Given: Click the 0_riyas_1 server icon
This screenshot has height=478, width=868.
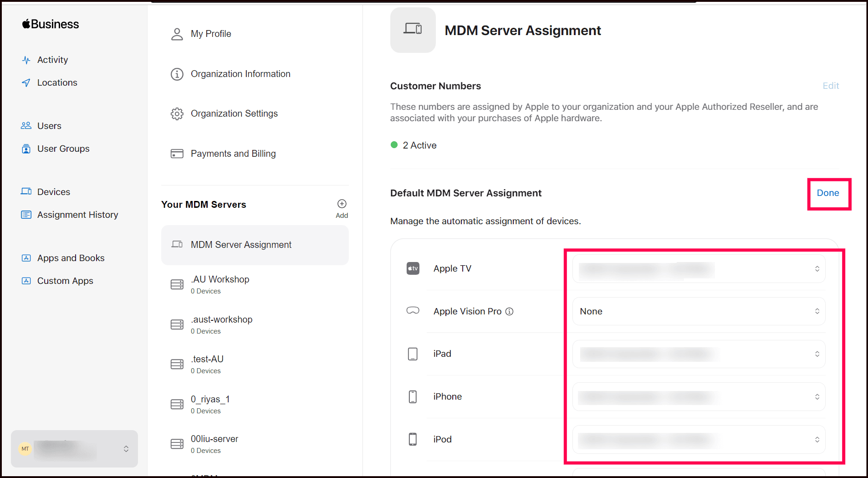Looking at the screenshot, I should tap(177, 404).
